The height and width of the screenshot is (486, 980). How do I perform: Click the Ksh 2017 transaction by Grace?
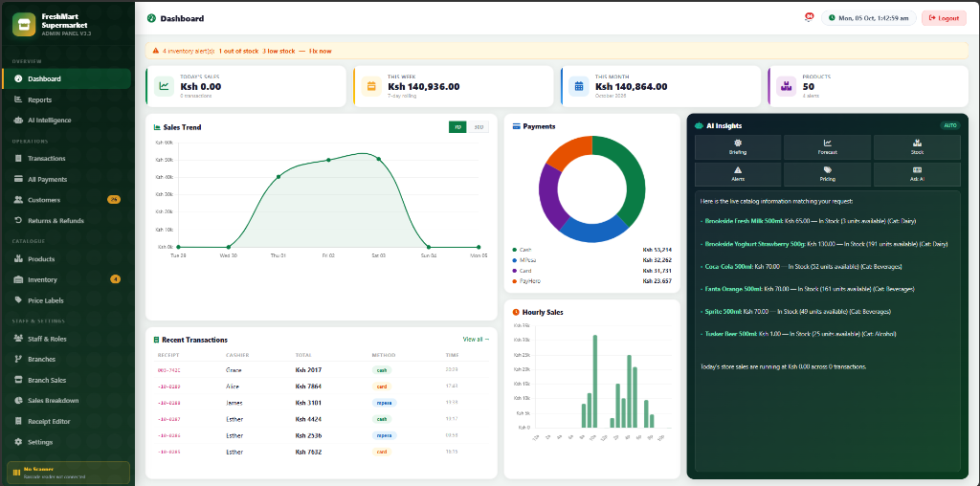322,370
